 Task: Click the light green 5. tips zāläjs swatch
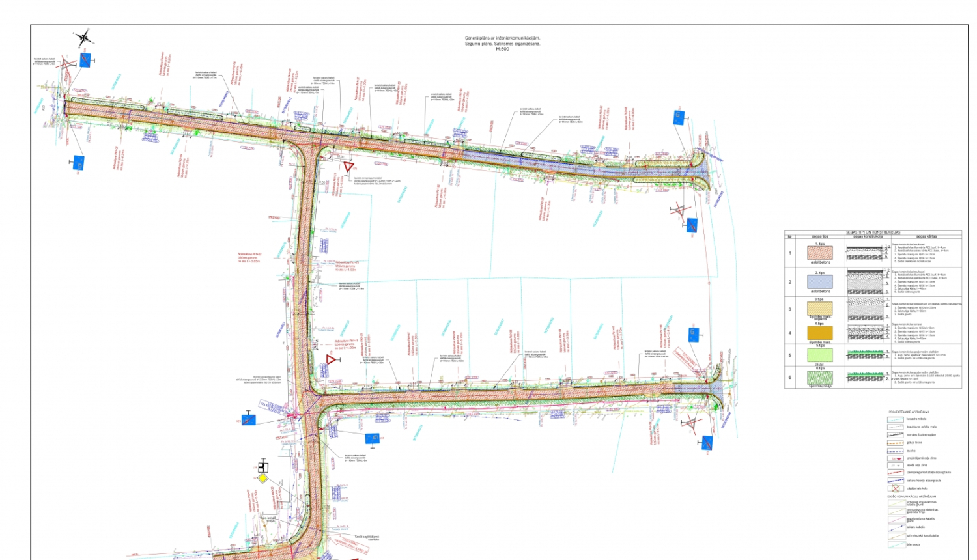click(x=819, y=356)
